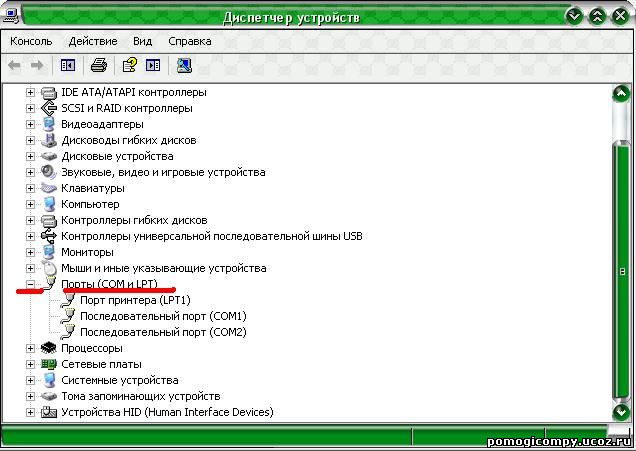Open the Консоль menu
This screenshot has height=451, width=636.
click(31, 41)
